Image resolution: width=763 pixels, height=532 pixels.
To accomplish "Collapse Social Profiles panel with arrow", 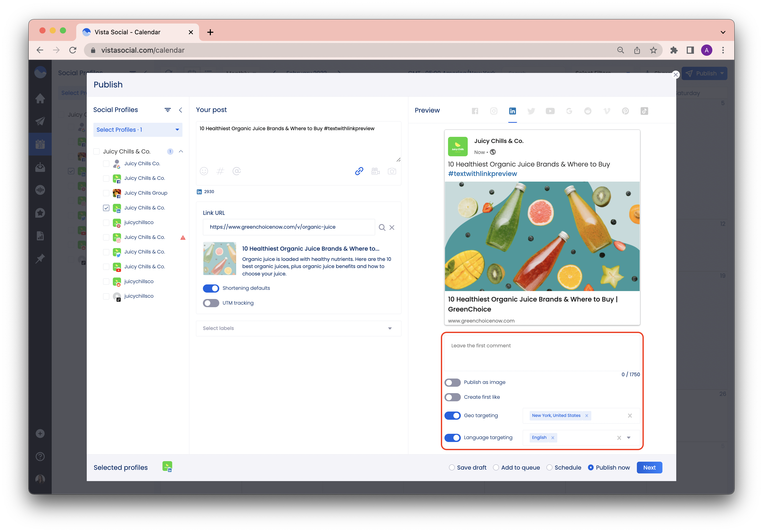I will point(180,110).
